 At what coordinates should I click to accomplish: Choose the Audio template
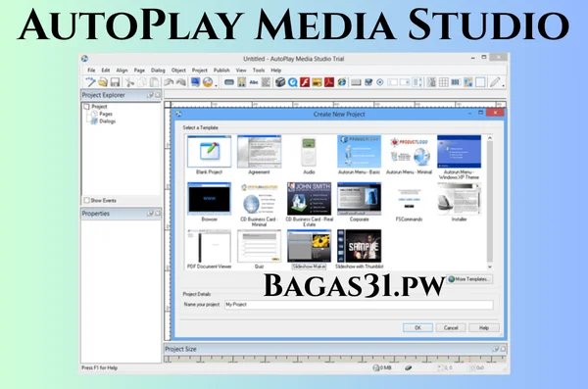tap(309, 155)
